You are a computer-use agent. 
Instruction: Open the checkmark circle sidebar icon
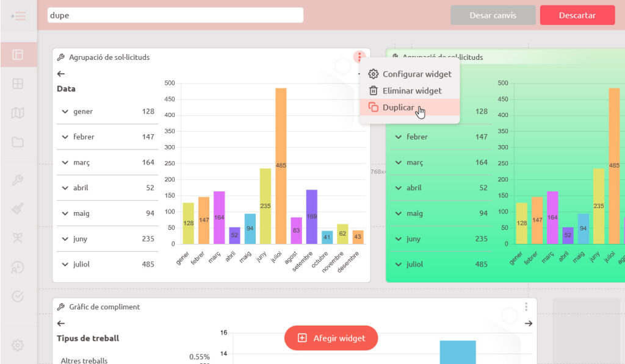click(x=18, y=296)
